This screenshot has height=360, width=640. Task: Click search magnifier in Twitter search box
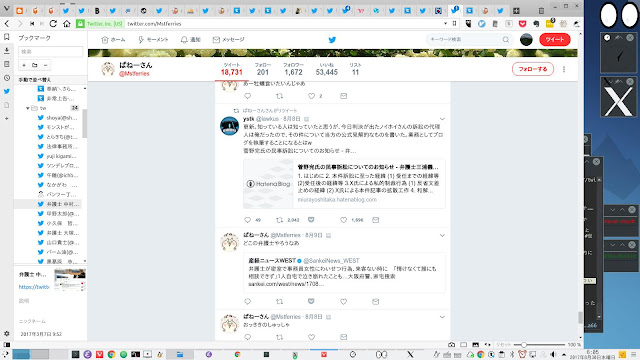click(x=506, y=40)
